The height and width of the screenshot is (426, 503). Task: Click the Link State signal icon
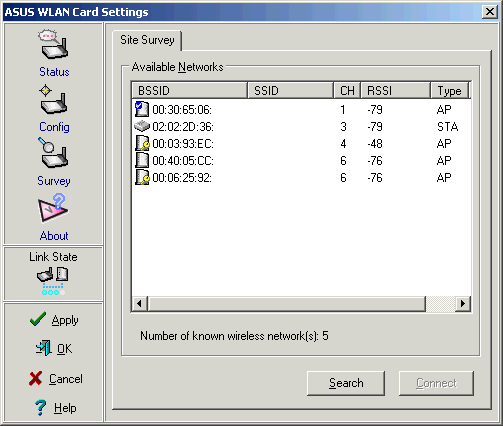pos(53,281)
